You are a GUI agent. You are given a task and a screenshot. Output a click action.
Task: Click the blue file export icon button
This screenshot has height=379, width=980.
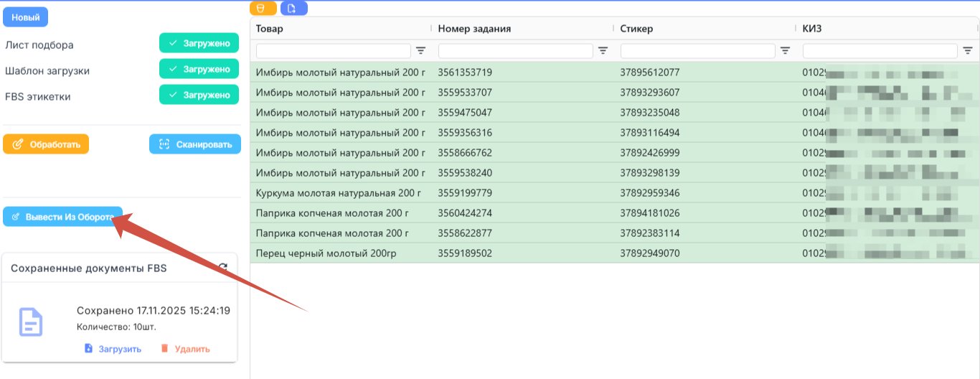coord(293,9)
